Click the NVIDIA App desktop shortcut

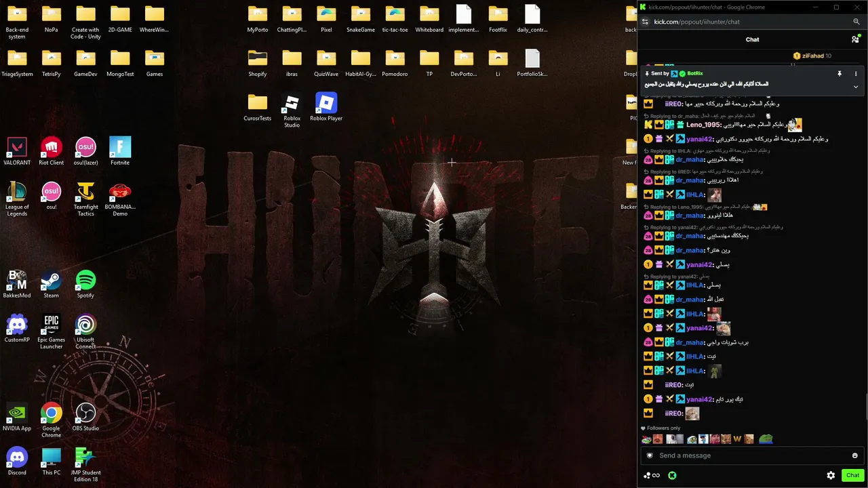coord(17,418)
